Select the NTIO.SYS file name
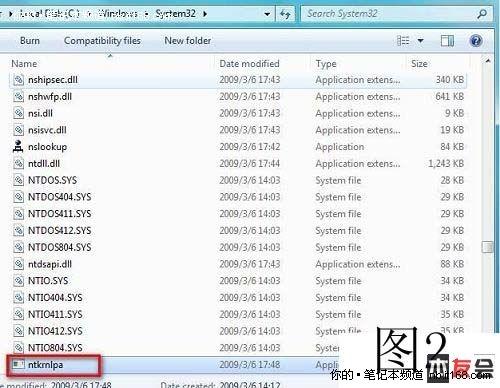 (x=48, y=281)
